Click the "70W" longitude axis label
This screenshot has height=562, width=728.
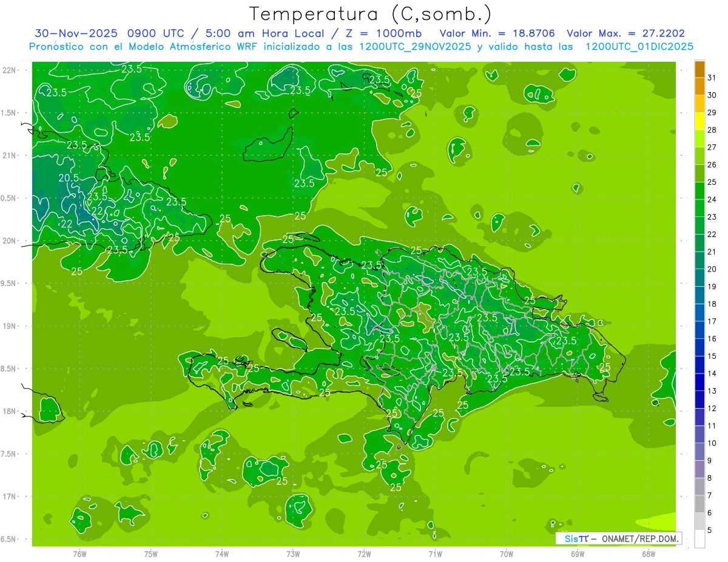click(507, 554)
